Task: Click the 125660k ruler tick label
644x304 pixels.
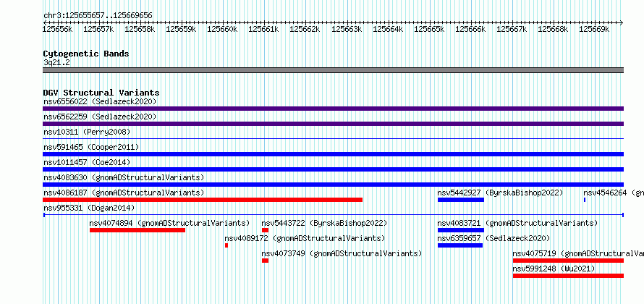Action: (x=222, y=29)
